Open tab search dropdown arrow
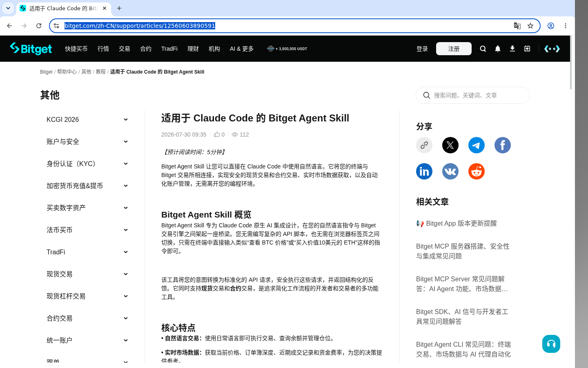This screenshot has width=588, height=368. (8, 8)
